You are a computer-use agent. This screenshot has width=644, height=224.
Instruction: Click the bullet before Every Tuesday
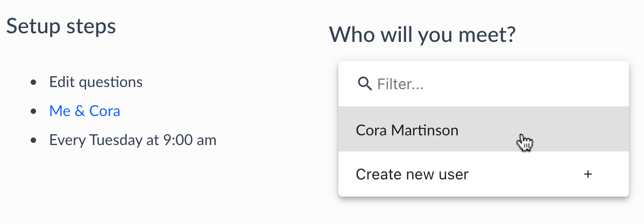(34, 141)
